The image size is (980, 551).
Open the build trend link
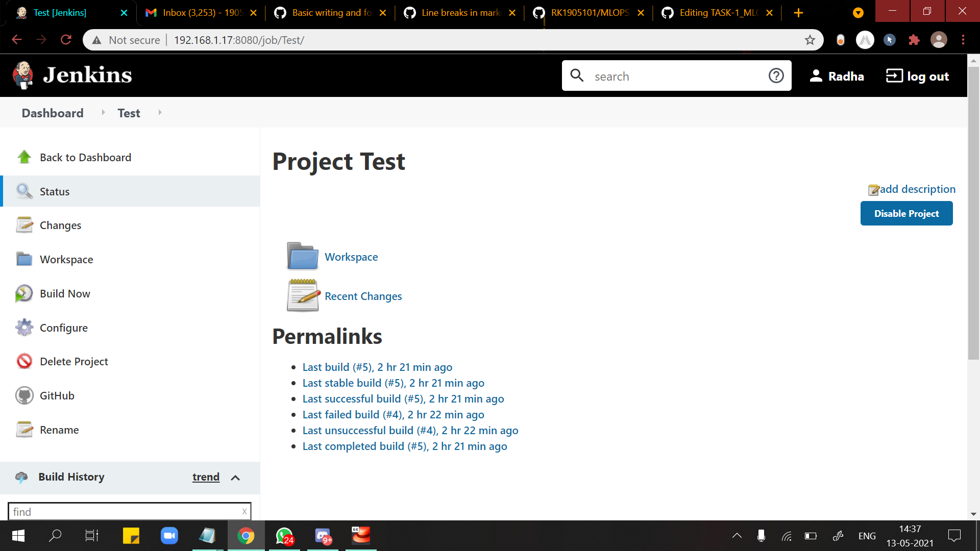(206, 477)
